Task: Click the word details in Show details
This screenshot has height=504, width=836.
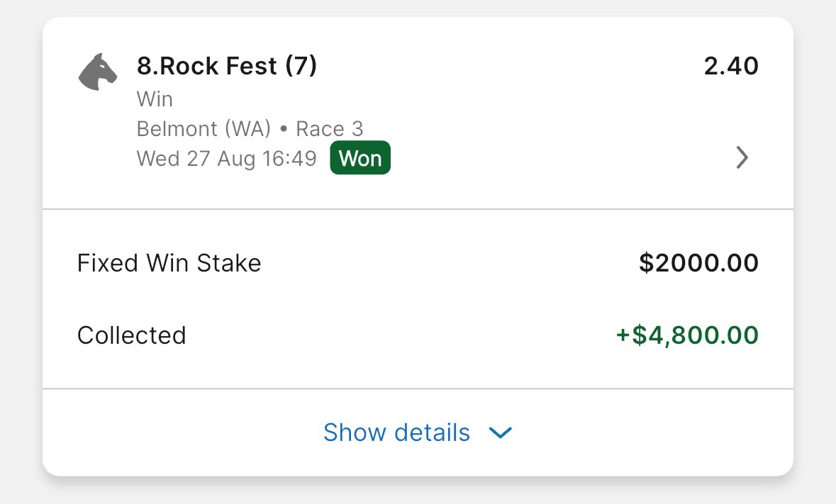Action: (432, 432)
